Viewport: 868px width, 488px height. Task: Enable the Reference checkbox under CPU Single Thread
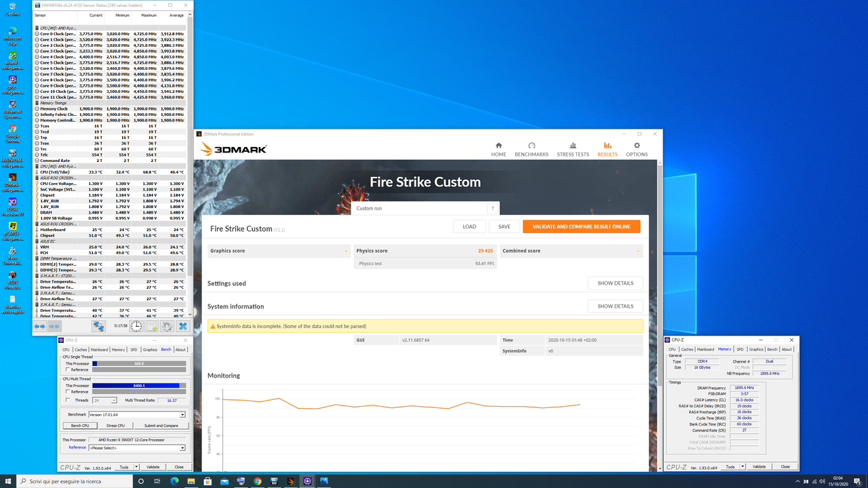tap(67, 369)
